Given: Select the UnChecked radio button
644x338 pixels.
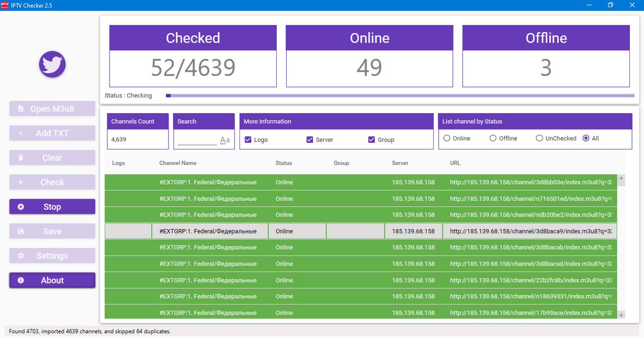Looking at the screenshot, I should (x=539, y=138).
